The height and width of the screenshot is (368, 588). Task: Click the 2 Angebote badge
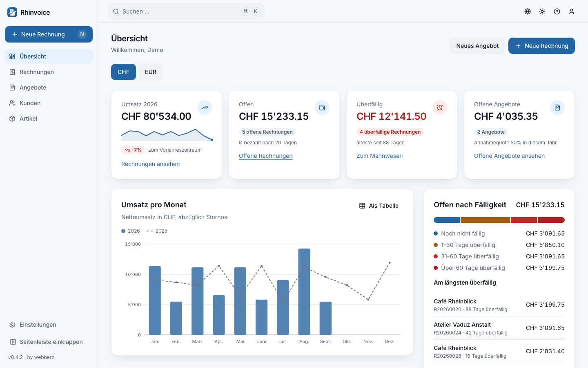click(x=491, y=132)
